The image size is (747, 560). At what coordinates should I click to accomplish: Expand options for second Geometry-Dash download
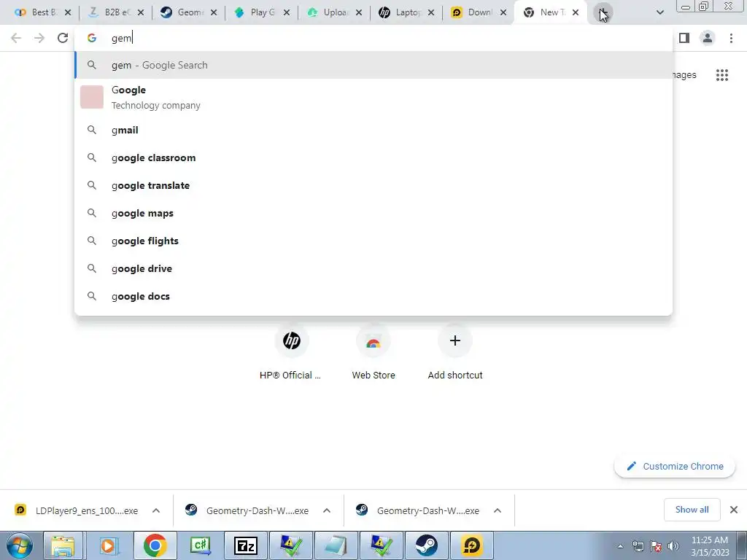tap(498, 510)
